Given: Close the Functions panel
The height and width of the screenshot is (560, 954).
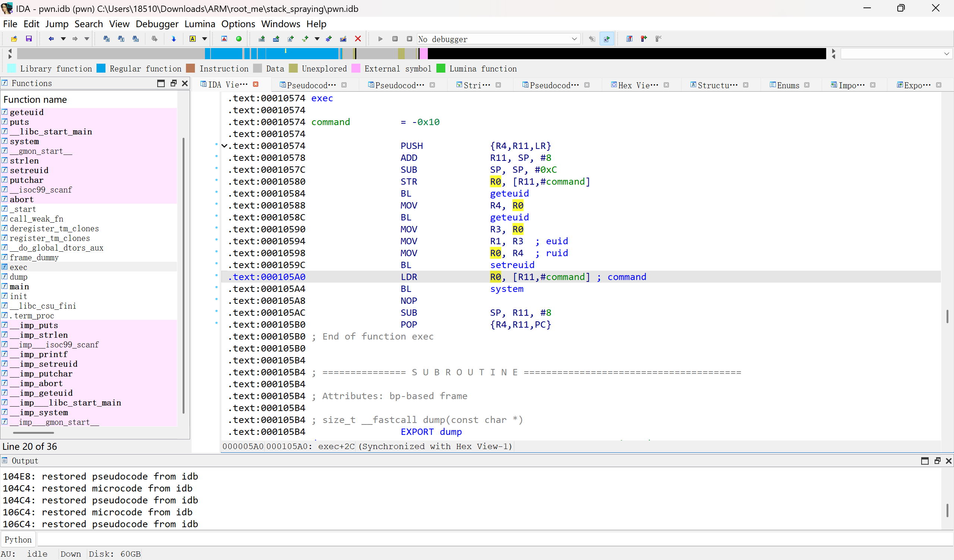Looking at the screenshot, I should (185, 83).
